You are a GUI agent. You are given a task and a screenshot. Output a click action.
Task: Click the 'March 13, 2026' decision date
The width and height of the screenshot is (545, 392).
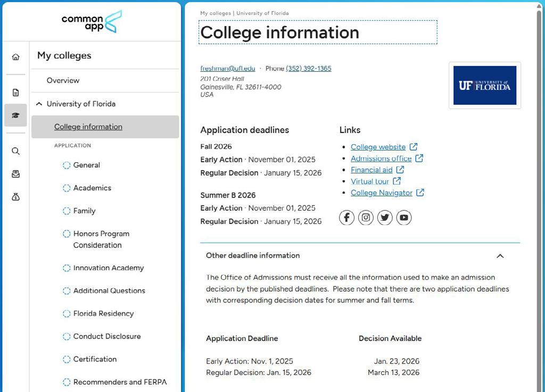(x=393, y=372)
